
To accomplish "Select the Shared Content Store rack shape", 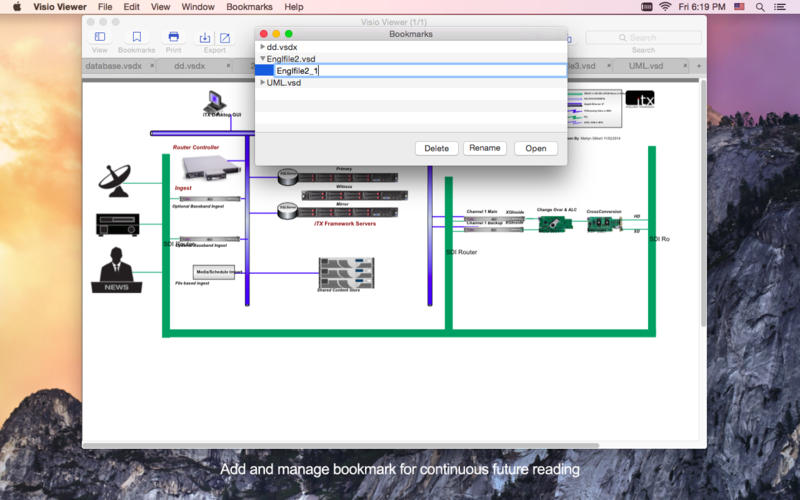I will point(346,273).
